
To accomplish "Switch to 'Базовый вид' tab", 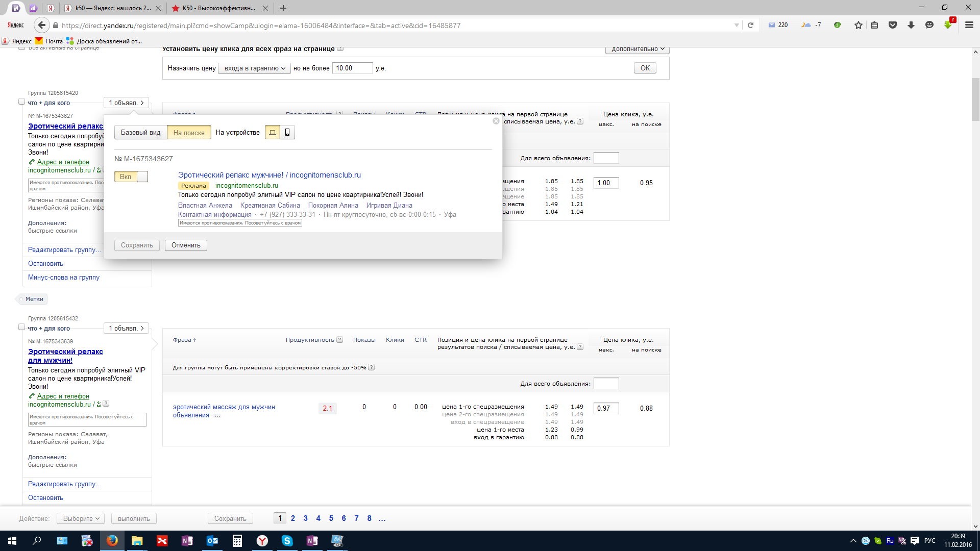I will [x=140, y=133].
